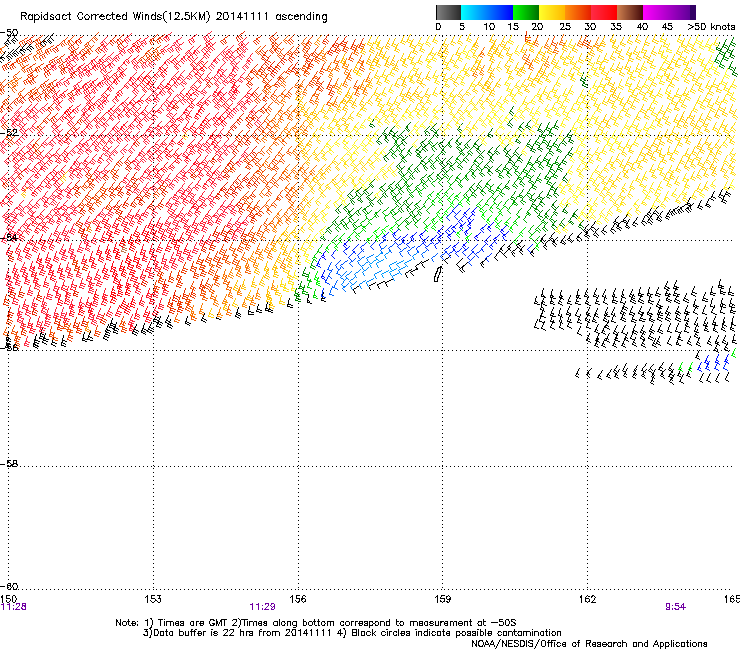
Task: Click the red 30-35 knots legend swatch
Action: 604,12
